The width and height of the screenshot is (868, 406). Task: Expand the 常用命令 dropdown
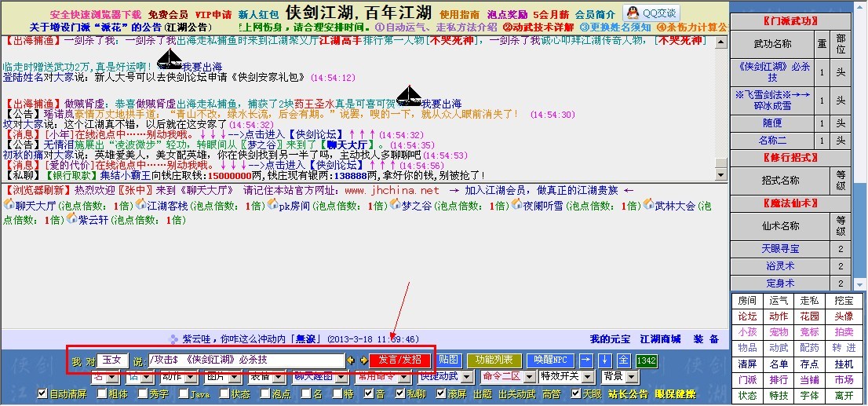tap(384, 377)
